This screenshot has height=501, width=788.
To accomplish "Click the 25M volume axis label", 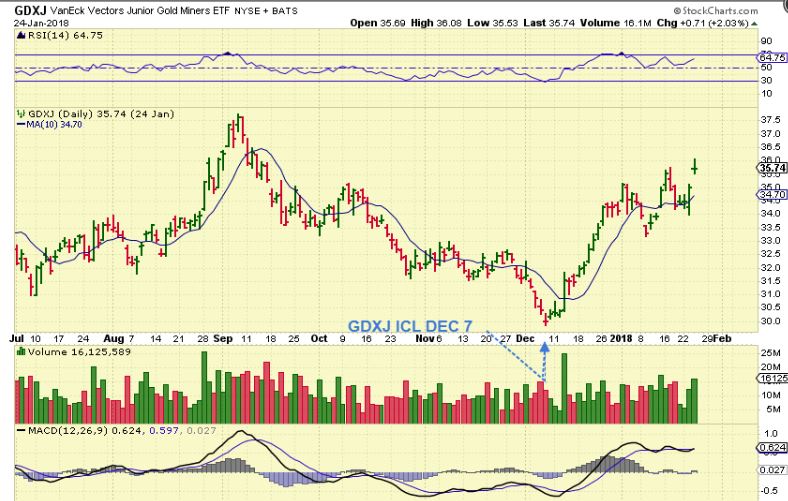I will pyautogui.click(x=770, y=353).
